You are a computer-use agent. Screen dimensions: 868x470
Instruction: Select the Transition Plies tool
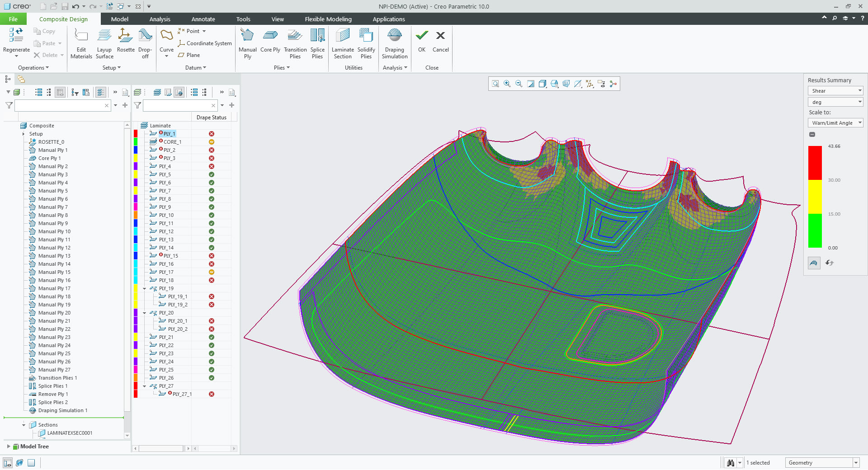[295, 43]
